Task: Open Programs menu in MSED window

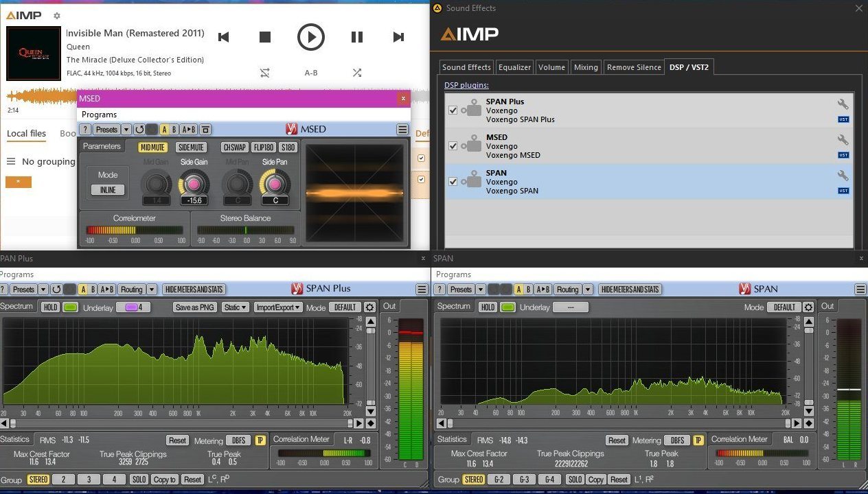Action: click(x=99, y=115)
